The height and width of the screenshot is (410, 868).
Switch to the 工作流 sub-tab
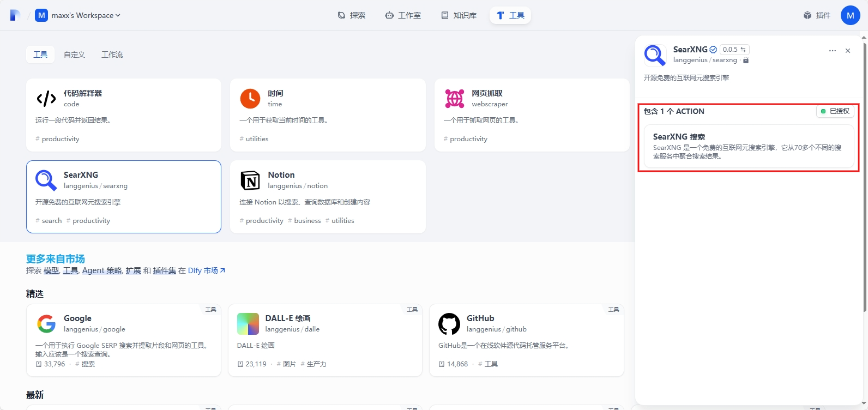click(x=112, y=55)
